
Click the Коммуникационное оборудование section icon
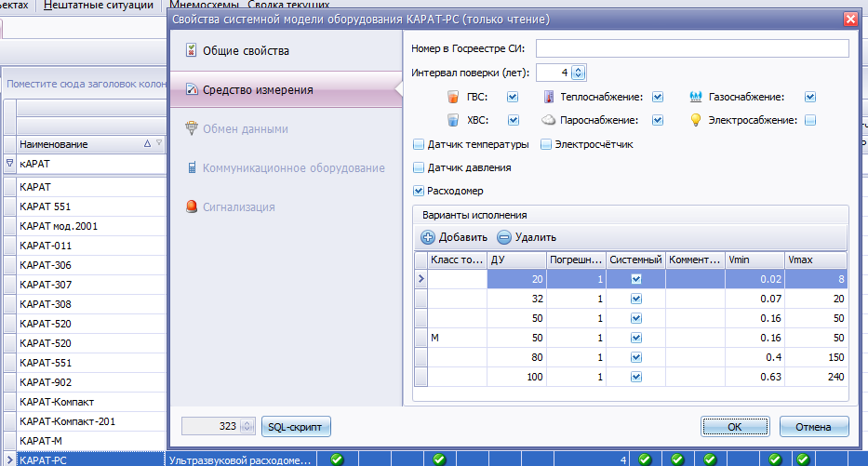[192, 167]
